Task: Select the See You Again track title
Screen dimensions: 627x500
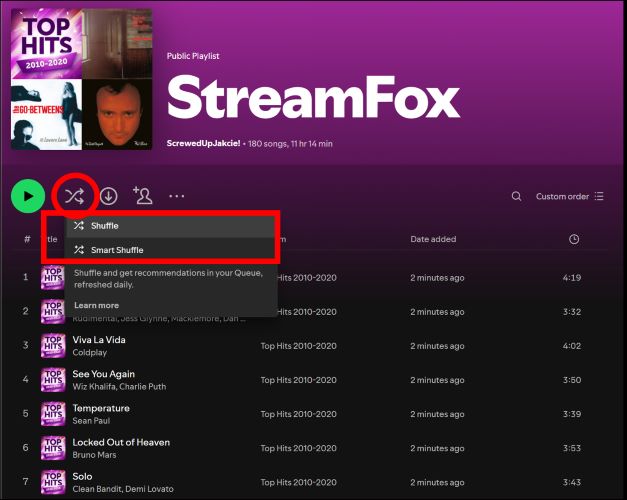Action: point(104,374)
